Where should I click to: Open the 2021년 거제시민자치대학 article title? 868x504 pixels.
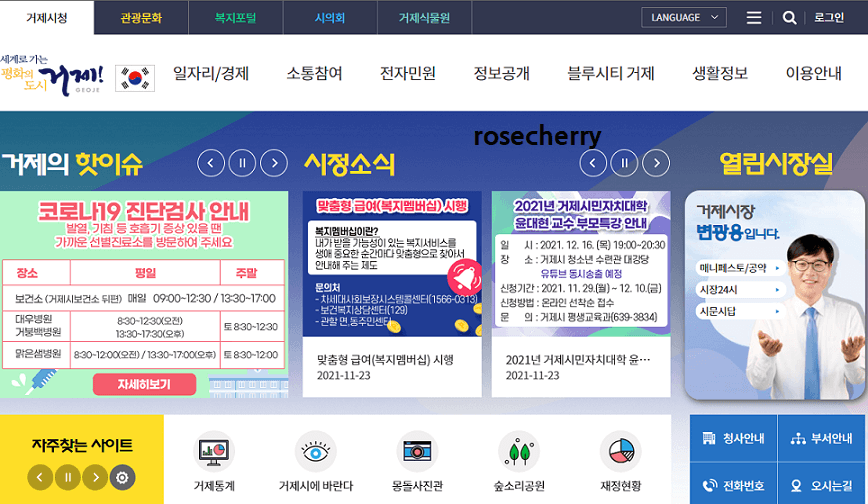(x=578, y=360)
